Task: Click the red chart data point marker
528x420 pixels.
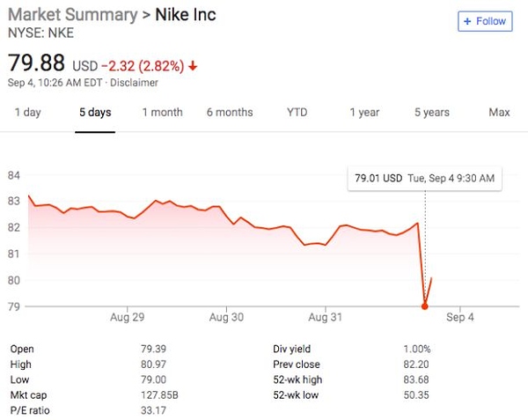Action: 425,306
